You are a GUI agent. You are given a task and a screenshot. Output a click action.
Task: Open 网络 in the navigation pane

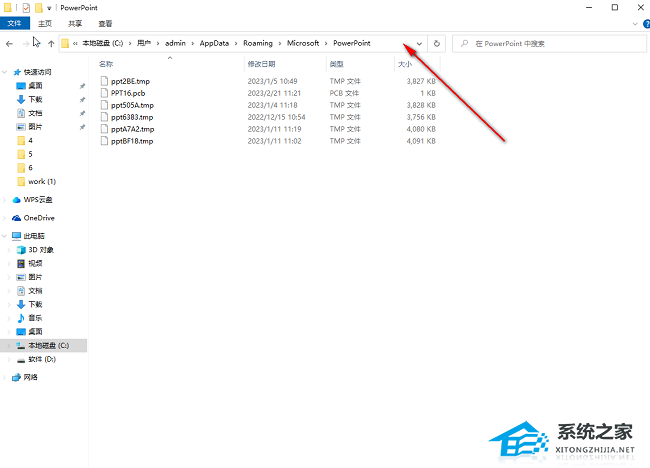31,377
